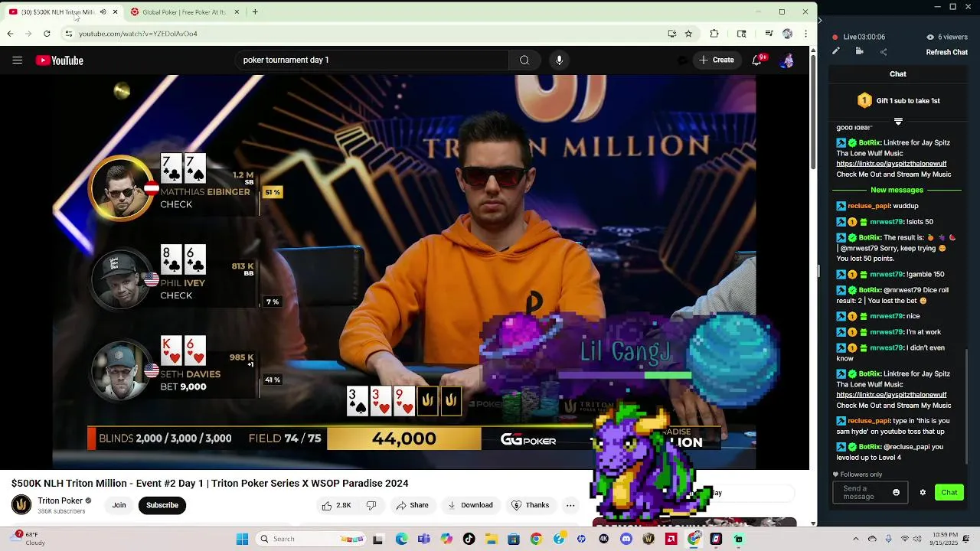Expand the gift sub leaderboard chevron

[898, 121]
